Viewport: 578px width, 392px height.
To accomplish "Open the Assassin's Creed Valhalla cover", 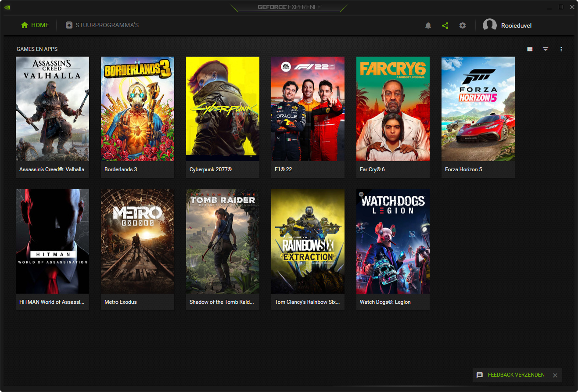I will [x=52, y=109].
